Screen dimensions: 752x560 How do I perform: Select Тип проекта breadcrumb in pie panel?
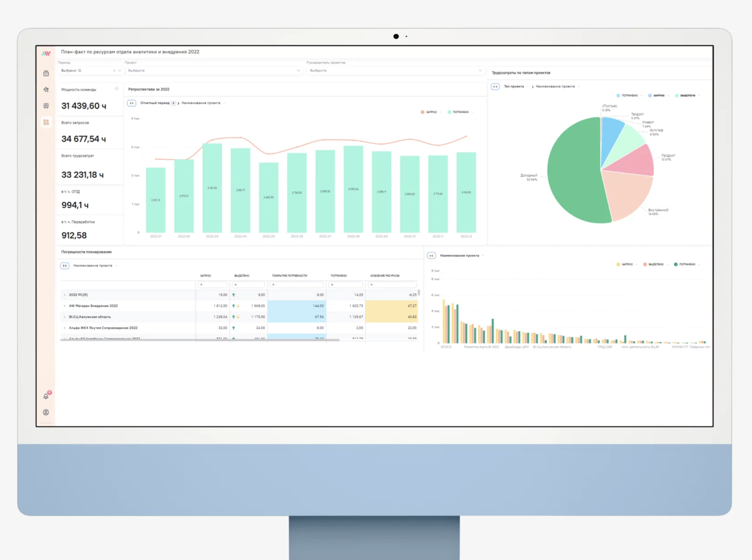[x=514, y=86]
